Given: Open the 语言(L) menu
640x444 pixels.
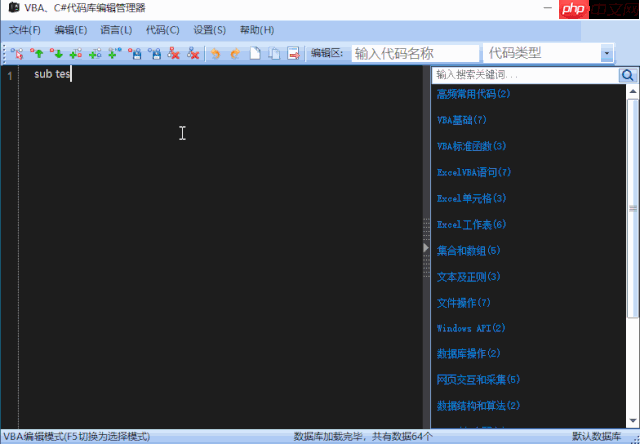Looking at the screenshot, I should [116, 30].
